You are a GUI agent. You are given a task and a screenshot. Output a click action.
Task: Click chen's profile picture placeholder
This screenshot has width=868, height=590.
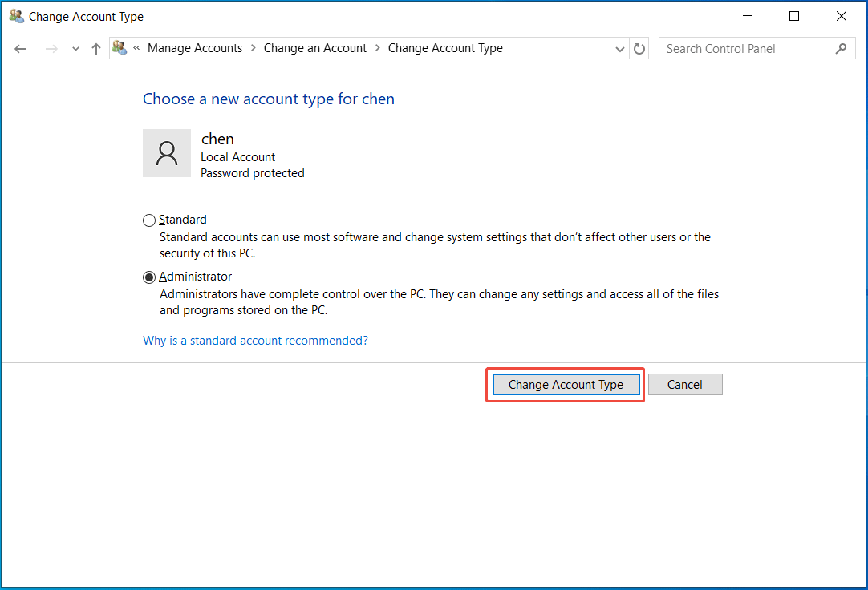pyautogui.click(x=166, y=152)
